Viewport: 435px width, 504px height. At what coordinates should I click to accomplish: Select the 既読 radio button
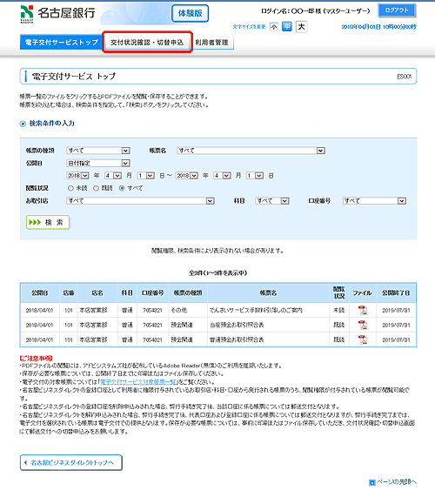coord(96,188)
